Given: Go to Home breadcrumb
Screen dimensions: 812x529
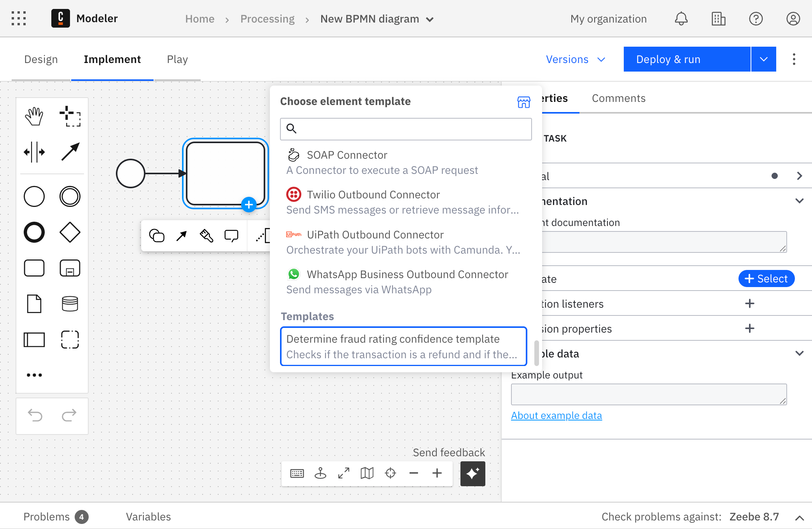Looking at the screenshot, I should click(200, 19).
